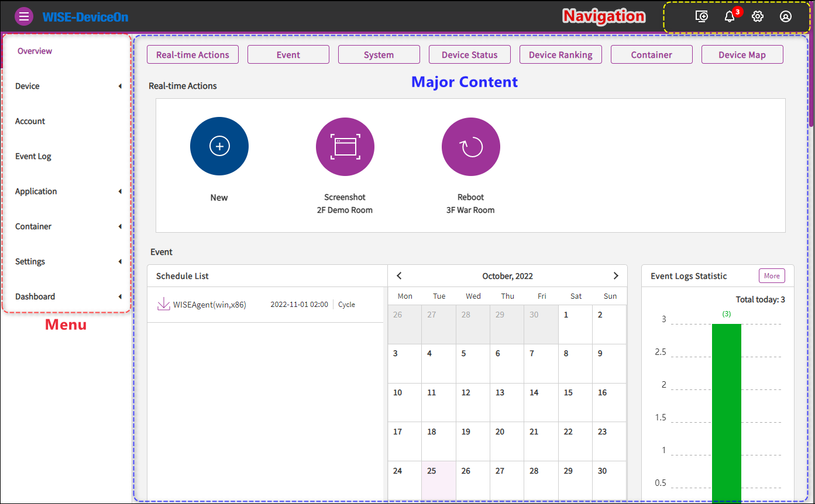
Task: Select Account in the sidebar menu
Action: click(30, 121)
